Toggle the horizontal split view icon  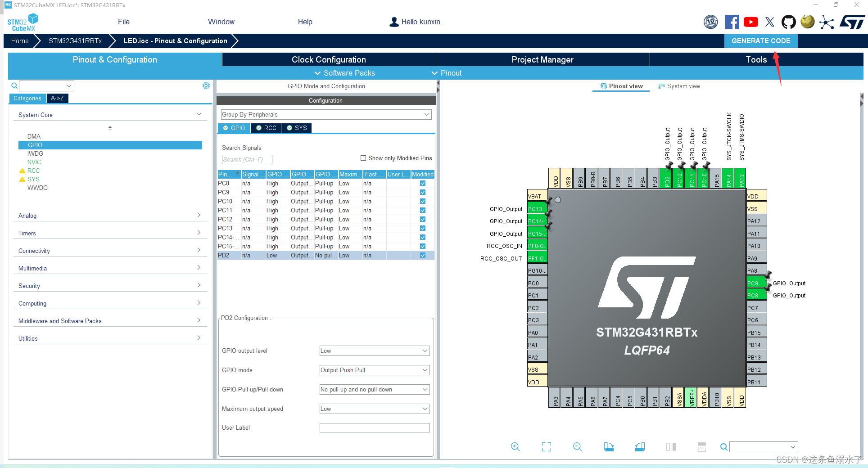click(702, 447)
